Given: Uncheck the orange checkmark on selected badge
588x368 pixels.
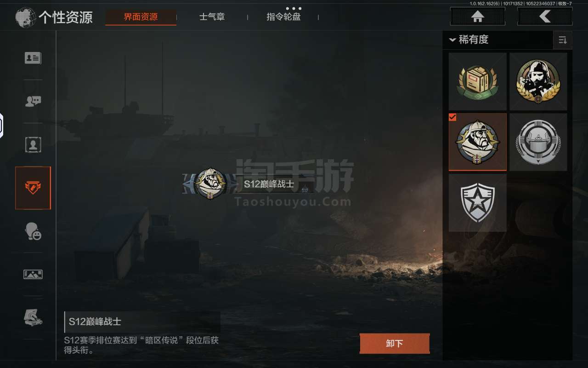Looking at the screenshot, I should tap(452, 117).
